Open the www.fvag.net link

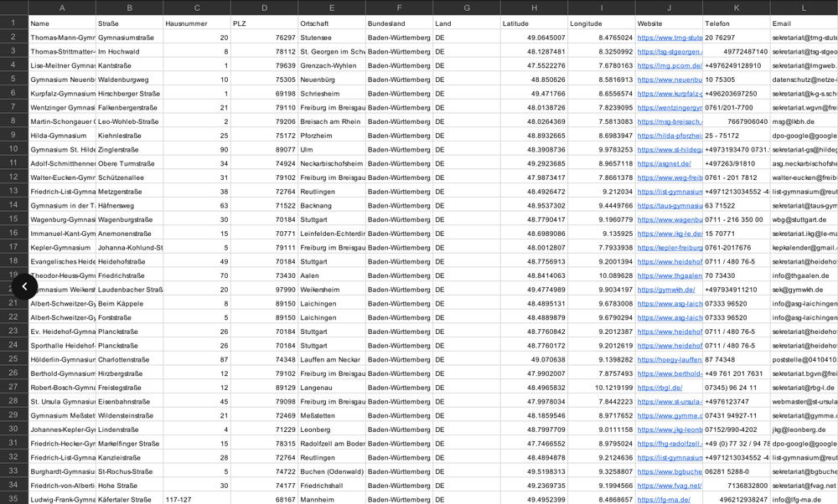[x=670, y=486]
